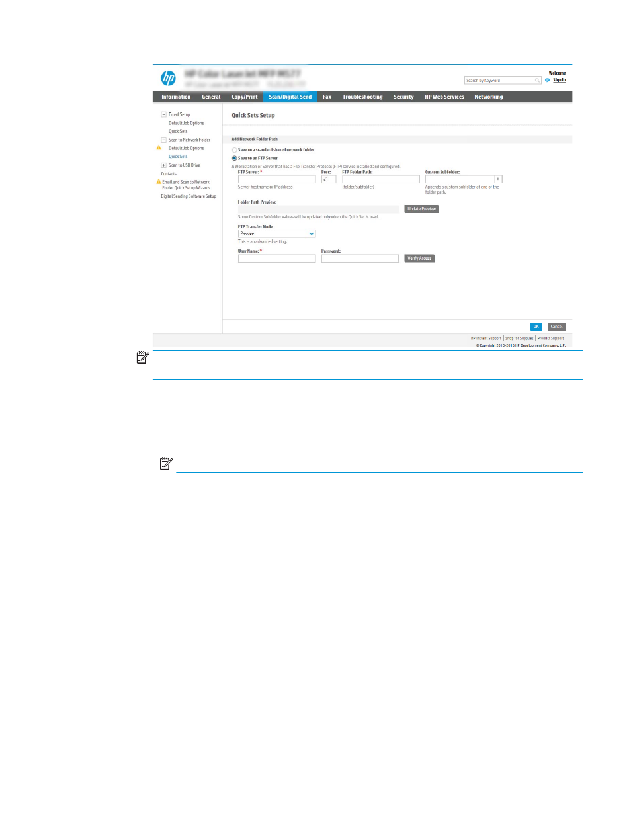The height and width of the screenshot is (840, 631).
Task: Open the FTP Transfer Mode dropdown
Action: click(312, 233)
